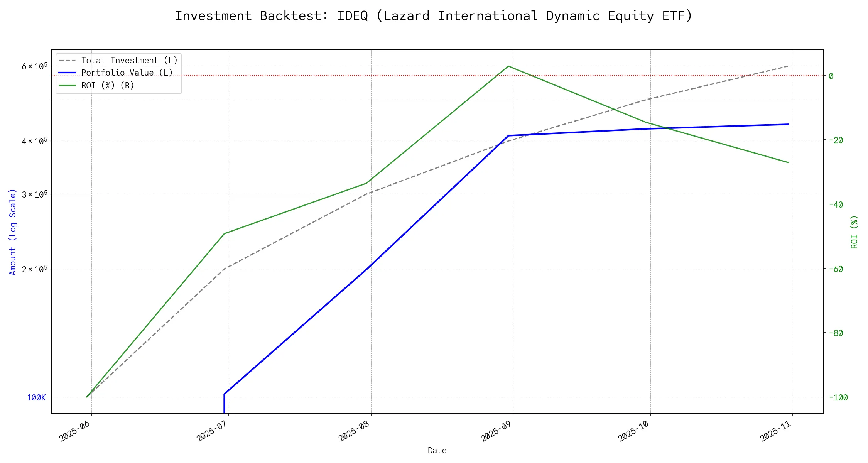Click the 4×10⁵ left axis label
868x463 pixels.
34,141
